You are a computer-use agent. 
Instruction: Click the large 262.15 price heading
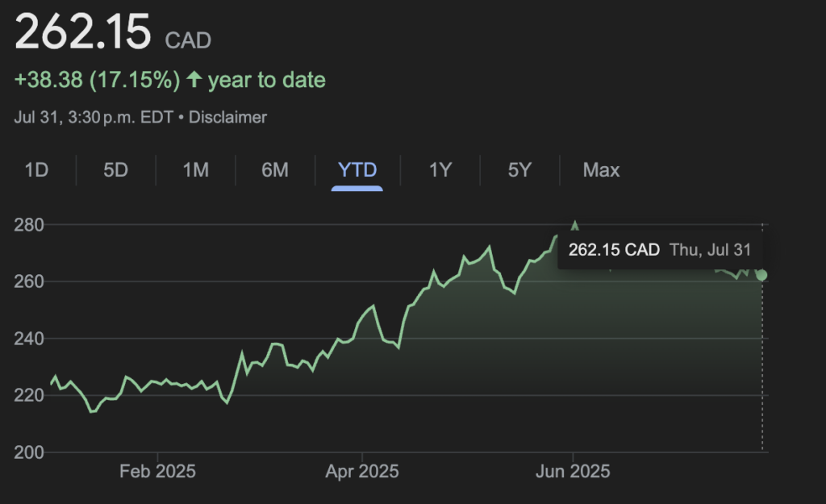coord(83,33)
